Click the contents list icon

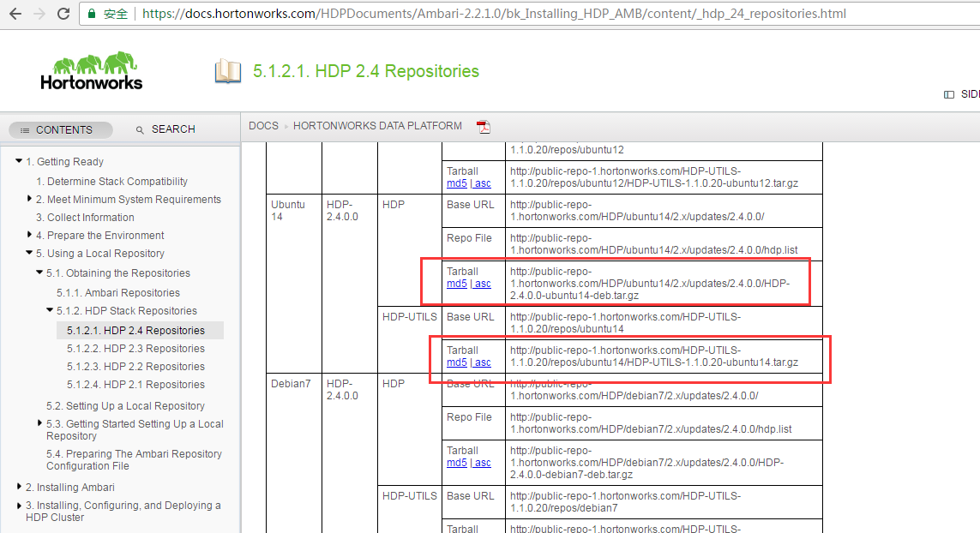[25, 130]
